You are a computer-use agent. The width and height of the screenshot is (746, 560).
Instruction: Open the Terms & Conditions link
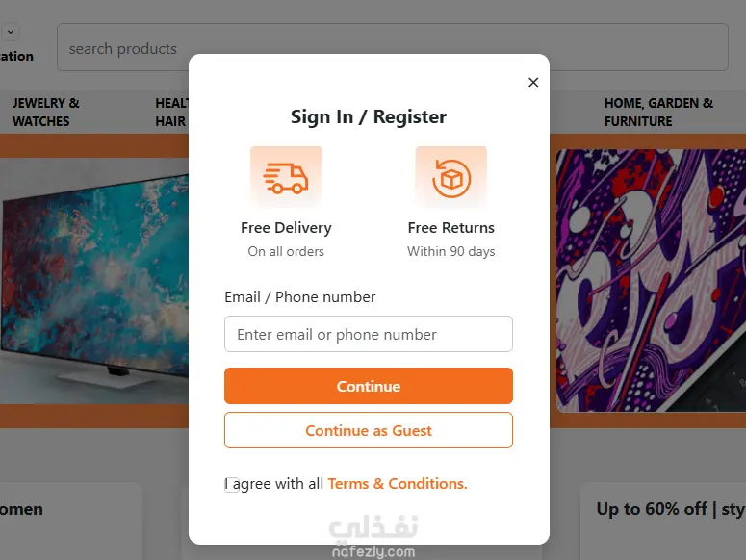(x=398, y=484)
